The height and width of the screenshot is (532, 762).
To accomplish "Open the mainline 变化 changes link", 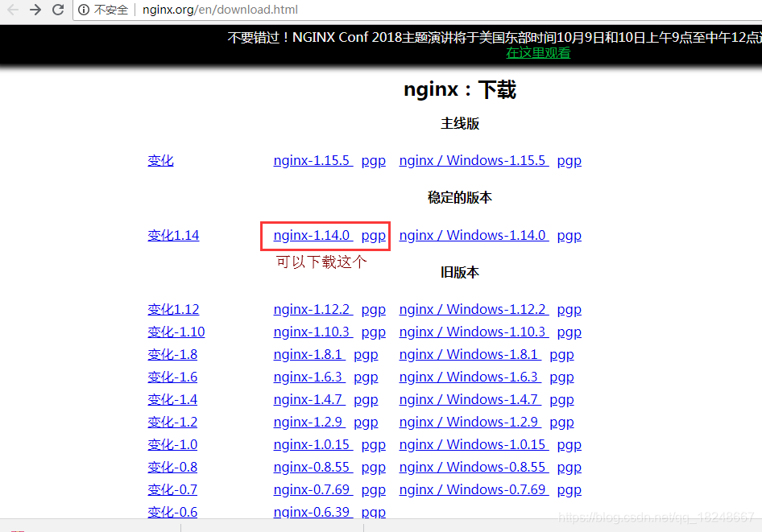I will tap(160, 161).
